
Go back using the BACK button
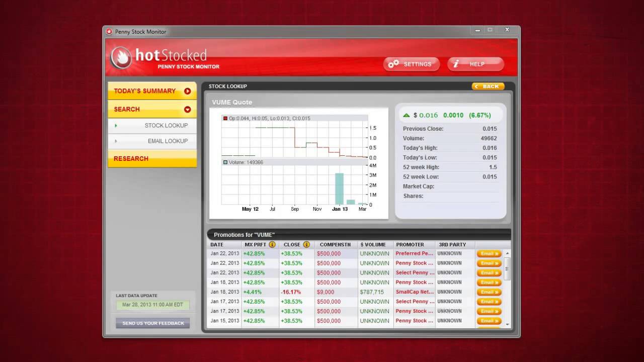click(488, 86)
